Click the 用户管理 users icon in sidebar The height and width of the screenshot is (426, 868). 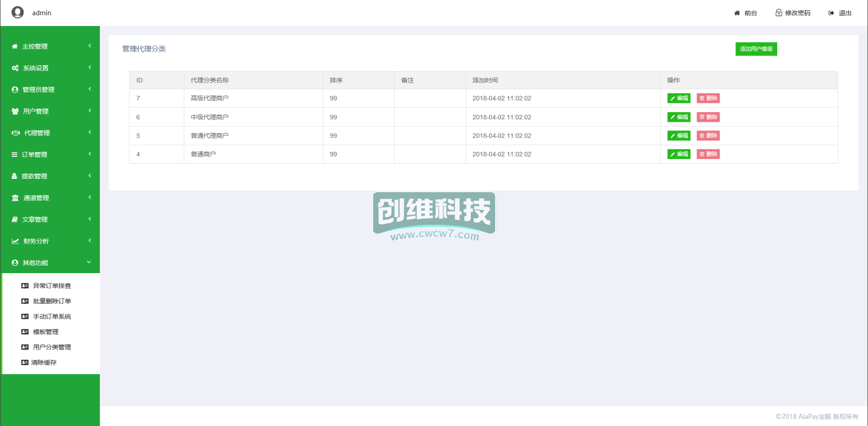pyautogui.click(x=15, y=111)
